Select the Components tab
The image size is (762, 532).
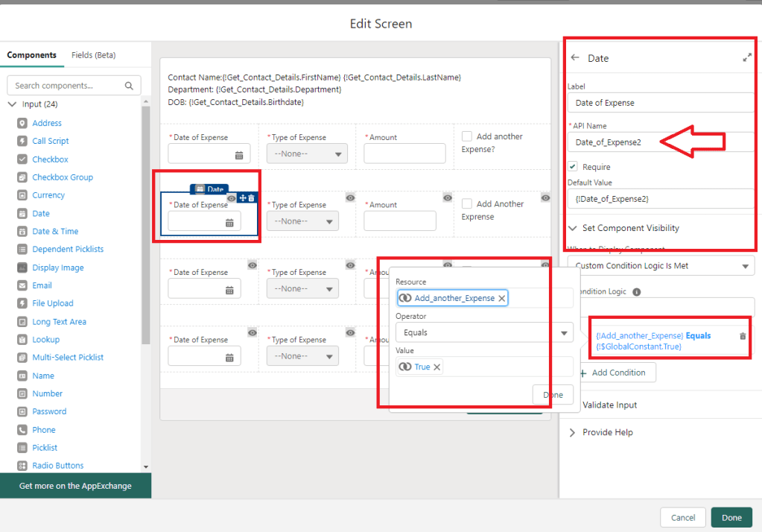(31, 55)
